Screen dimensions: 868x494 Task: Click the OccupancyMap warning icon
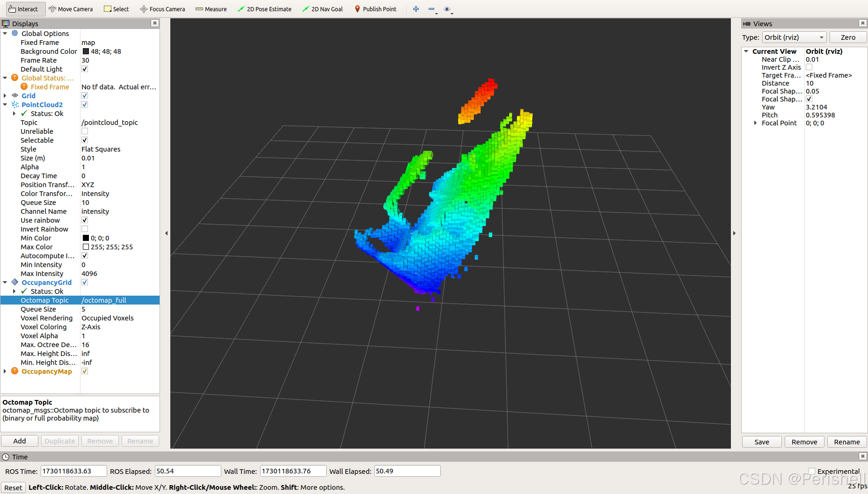[x=15, y=371]
